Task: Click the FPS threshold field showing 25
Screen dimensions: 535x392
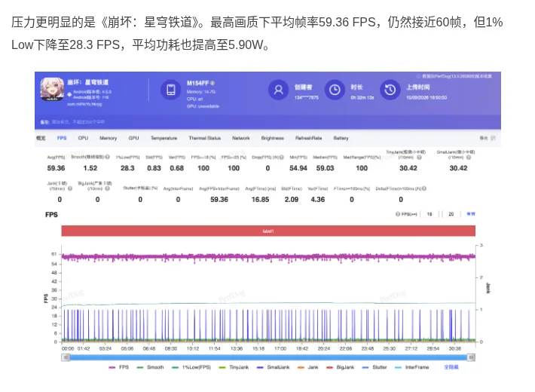Action: (x=451, y=214)
